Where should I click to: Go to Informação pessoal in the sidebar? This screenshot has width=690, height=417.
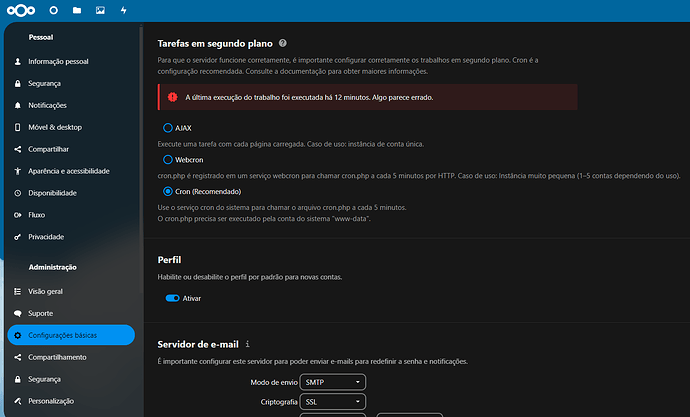(58, 62)
